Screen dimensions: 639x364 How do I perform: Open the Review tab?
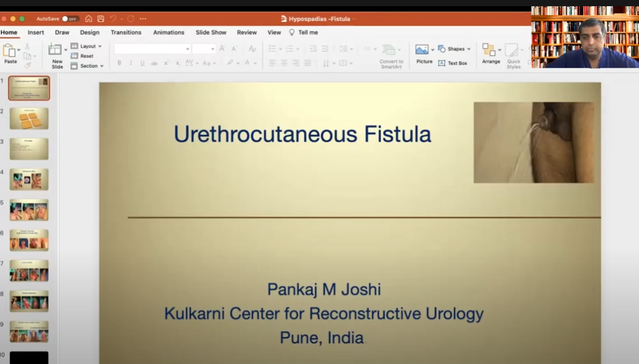tap(247, 33)
